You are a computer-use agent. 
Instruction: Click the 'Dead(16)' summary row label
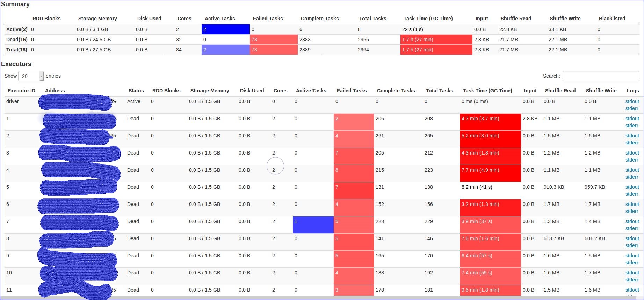17,40
